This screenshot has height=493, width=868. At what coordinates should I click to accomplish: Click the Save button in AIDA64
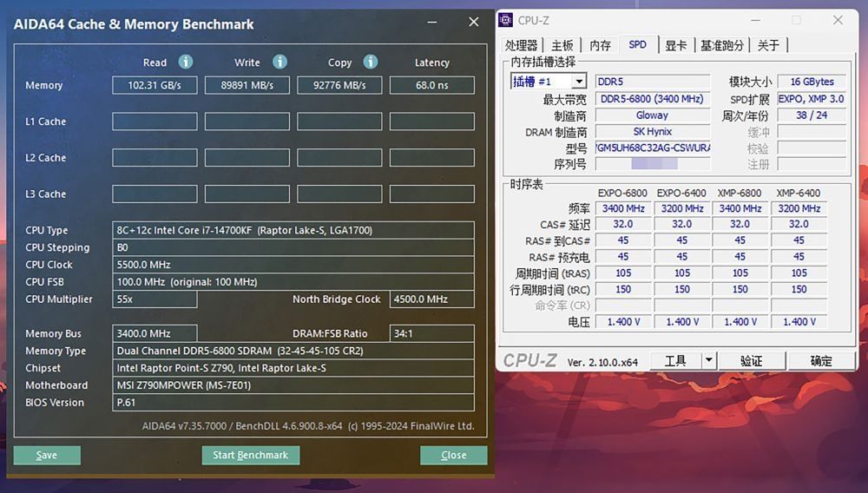47,455
